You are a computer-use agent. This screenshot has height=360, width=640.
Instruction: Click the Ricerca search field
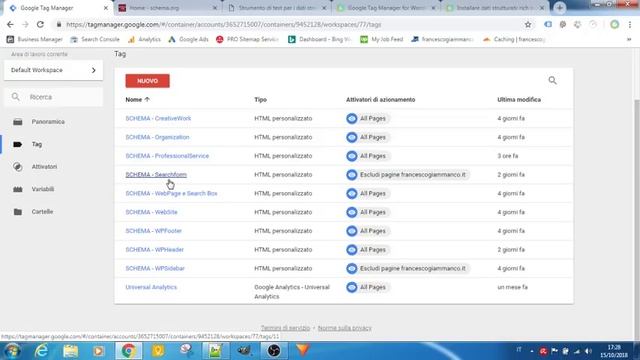pos(53,97)
